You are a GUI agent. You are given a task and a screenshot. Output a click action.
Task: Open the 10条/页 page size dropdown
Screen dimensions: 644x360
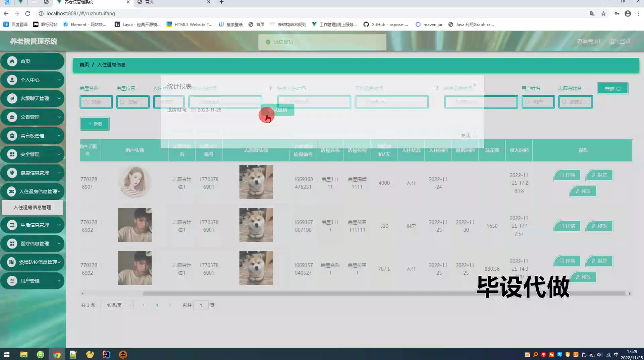pyautogui.click(x=117, y=305)
